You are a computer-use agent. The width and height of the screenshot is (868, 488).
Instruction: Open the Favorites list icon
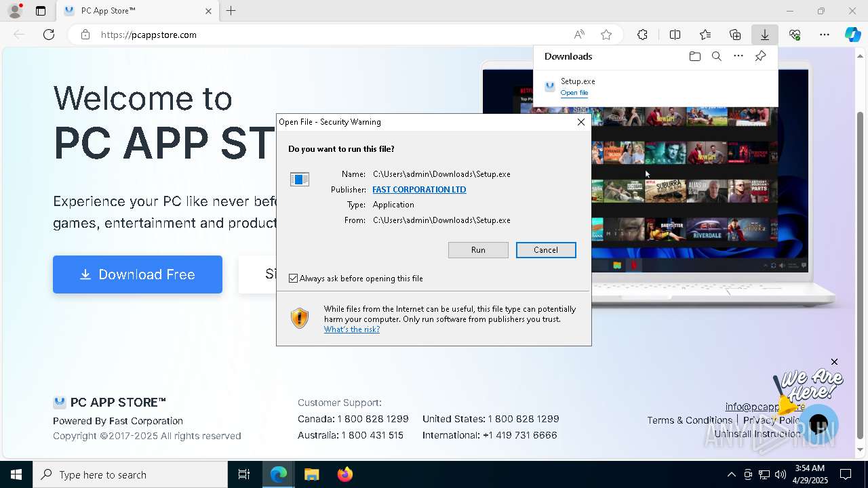705,35
